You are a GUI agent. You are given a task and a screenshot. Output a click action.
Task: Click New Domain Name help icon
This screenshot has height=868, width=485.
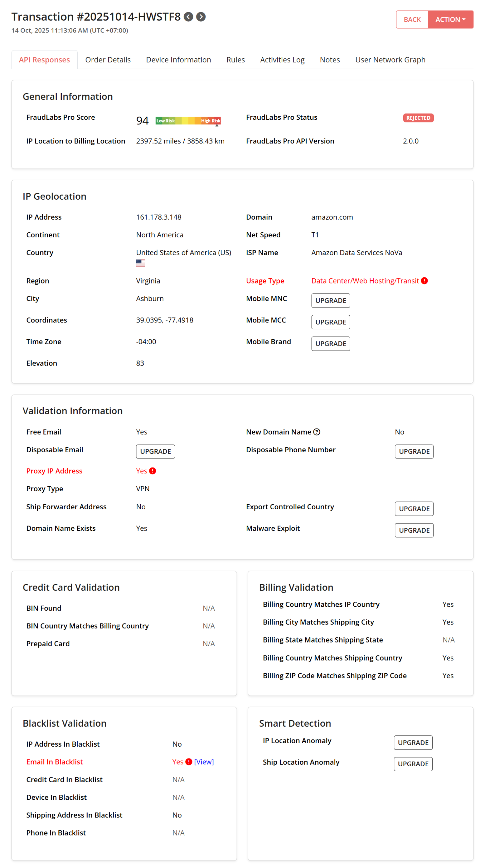[317, 432]
